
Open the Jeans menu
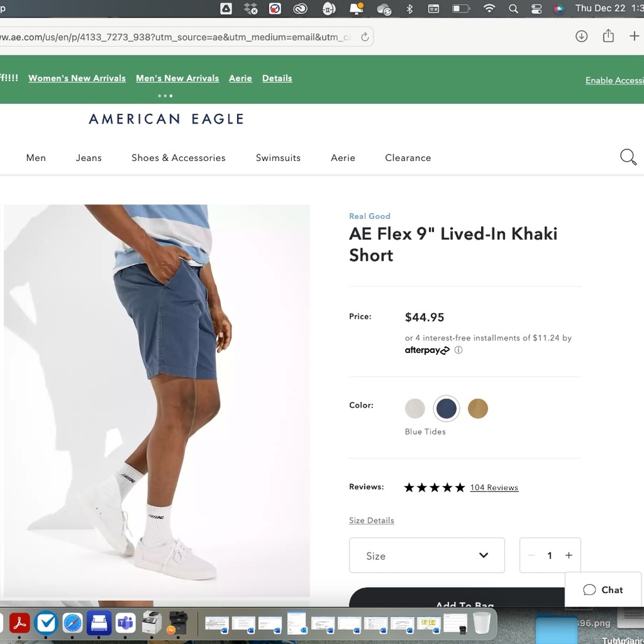pyautogui.click(x=89, y=158)
